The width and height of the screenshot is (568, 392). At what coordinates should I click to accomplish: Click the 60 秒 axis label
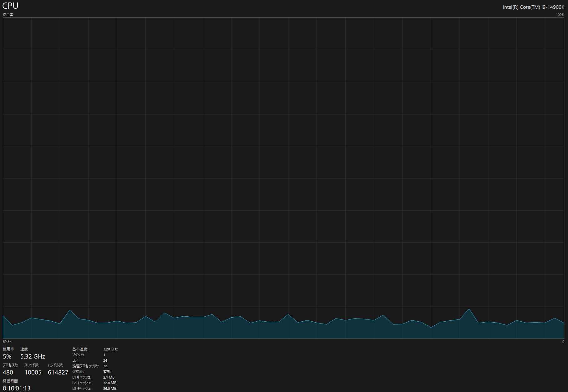7,342
